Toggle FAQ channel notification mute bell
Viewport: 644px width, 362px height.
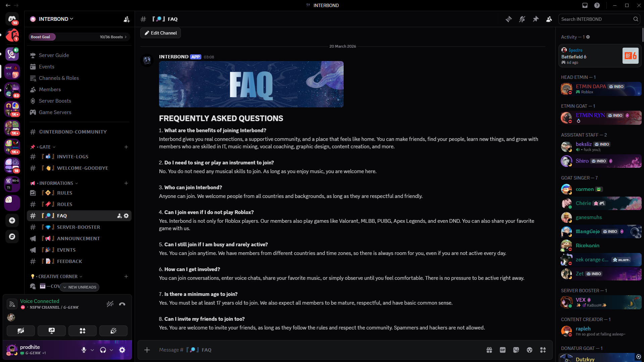point(522,19)
